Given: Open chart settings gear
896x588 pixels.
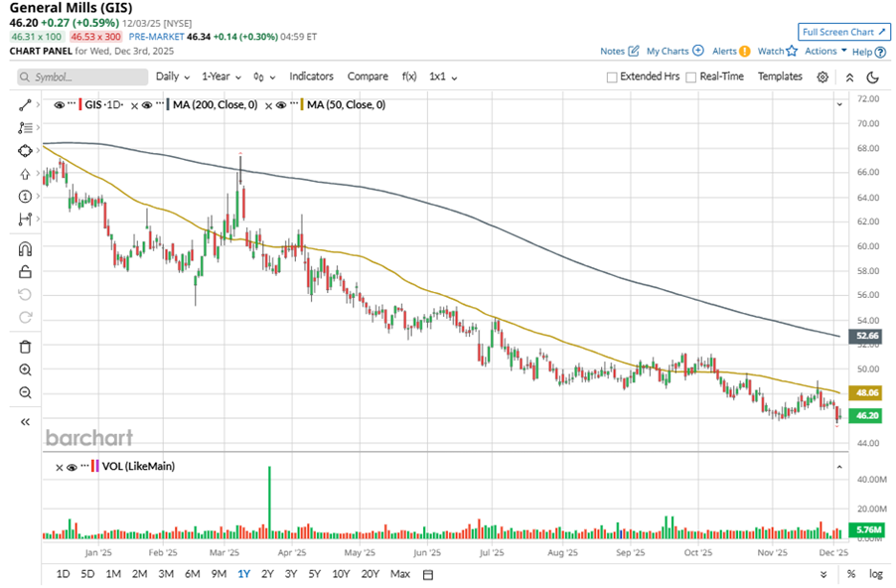Looking at the screenshot, I should [822, 77].
